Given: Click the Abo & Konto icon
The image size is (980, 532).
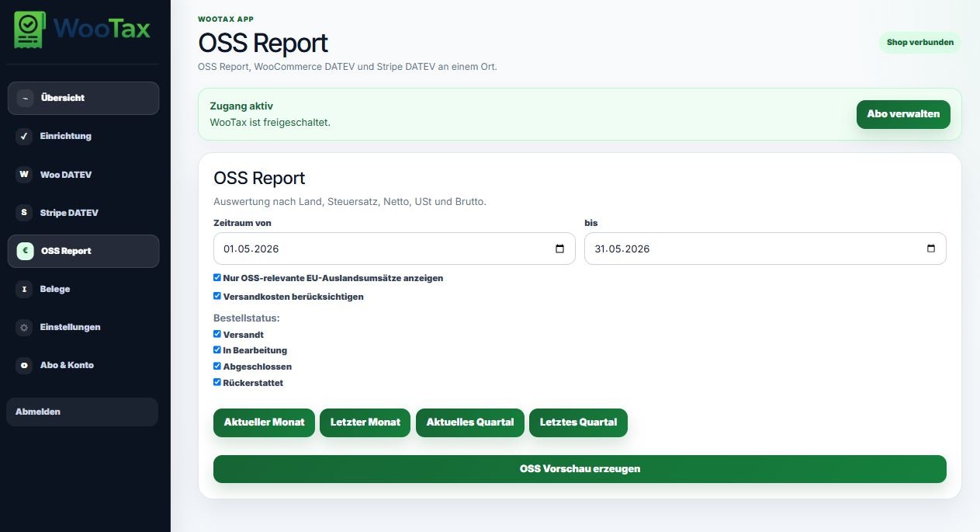Looking at the screenshot, I should tap(25, 365).
